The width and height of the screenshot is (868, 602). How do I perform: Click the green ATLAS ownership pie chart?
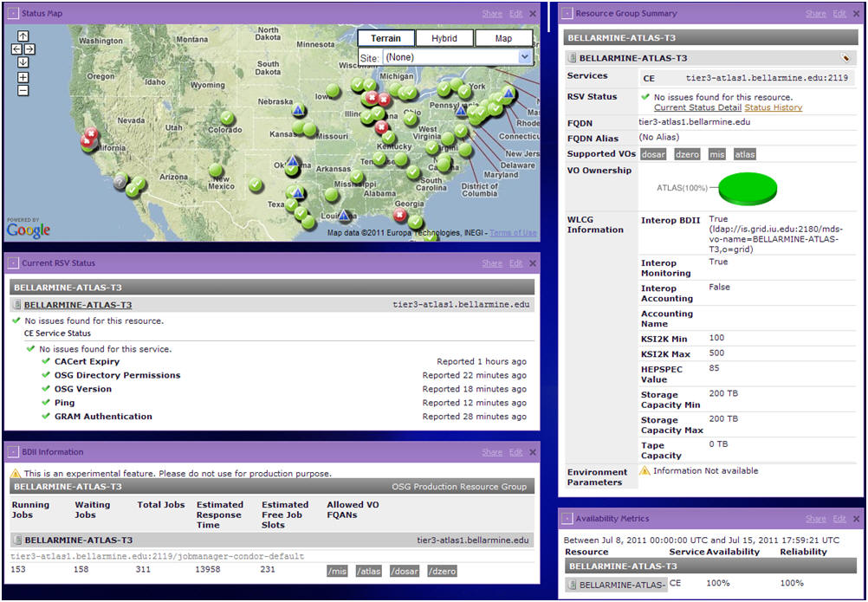[748, 189]
